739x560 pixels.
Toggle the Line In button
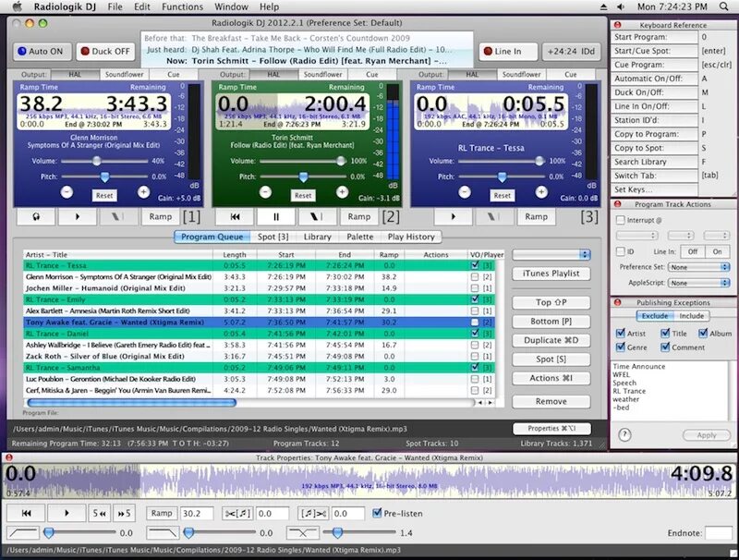pyautogui.click(x=509, y=52)
